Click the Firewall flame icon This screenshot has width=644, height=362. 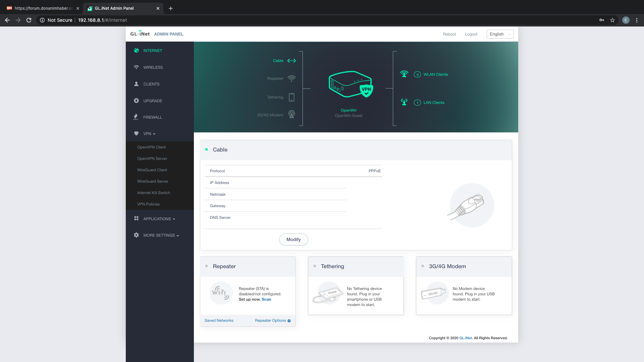coord(136,117)
